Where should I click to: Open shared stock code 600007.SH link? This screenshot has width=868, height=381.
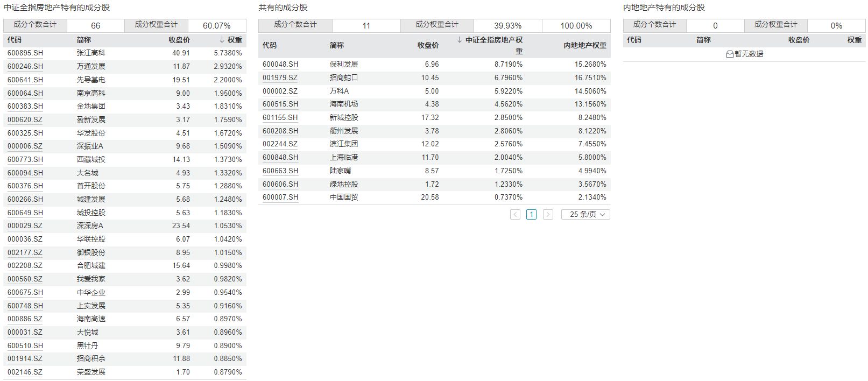tap(280, 197)
